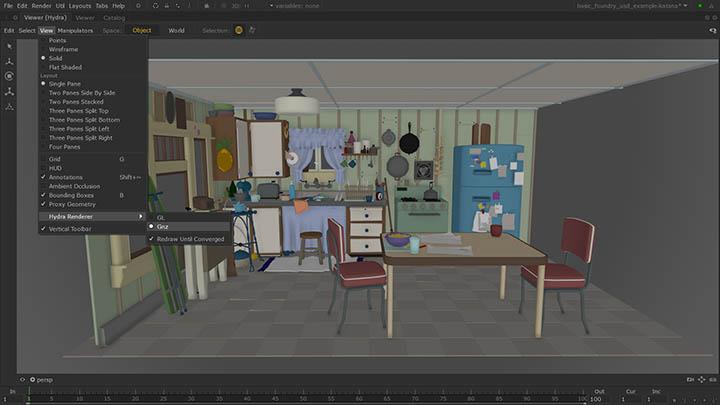This screenshot has width=720, height=405.
Task: Click the cursor icon right of Selection
Action: point(250,30)
